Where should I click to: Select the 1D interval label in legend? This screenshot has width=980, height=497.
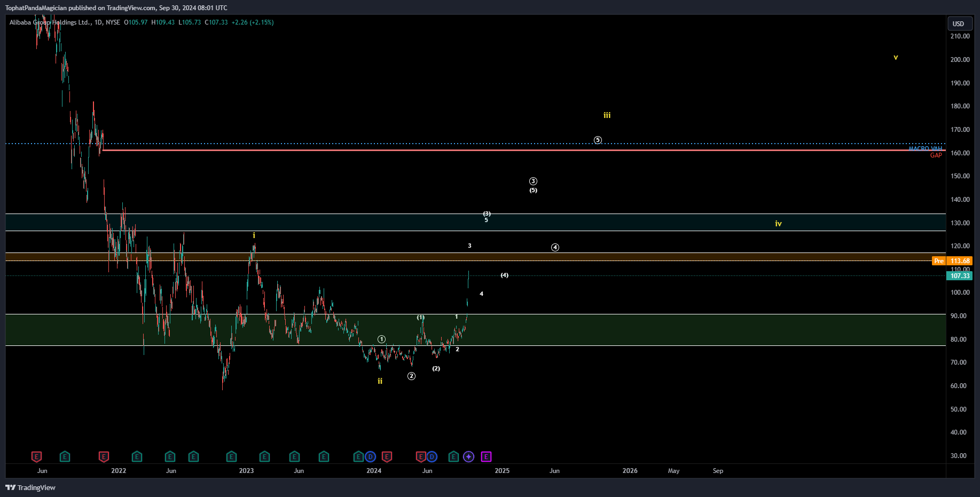98,22
